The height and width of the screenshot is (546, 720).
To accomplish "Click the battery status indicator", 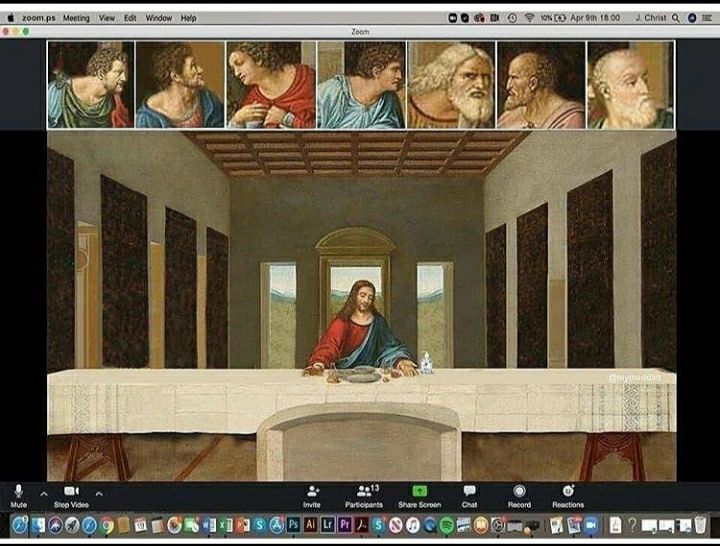I will [553, 18].
